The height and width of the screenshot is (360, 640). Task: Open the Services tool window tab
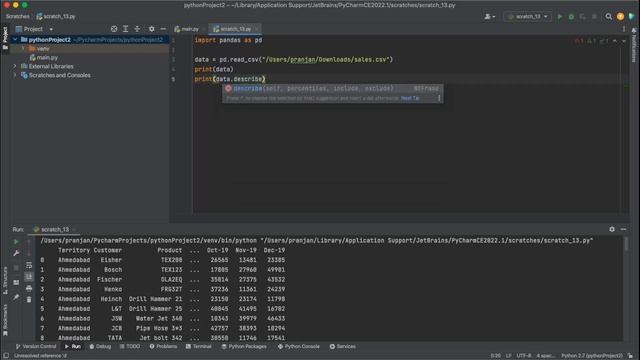tap(343, 347)
